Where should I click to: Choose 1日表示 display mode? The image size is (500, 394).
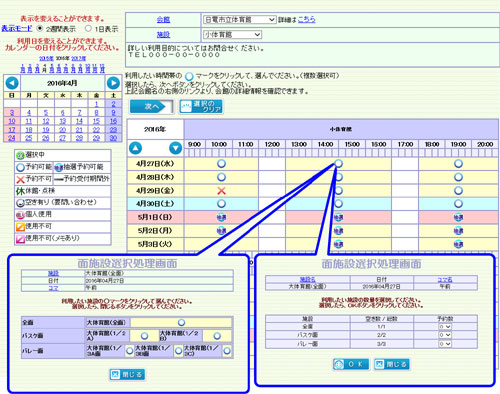point(88,29)
